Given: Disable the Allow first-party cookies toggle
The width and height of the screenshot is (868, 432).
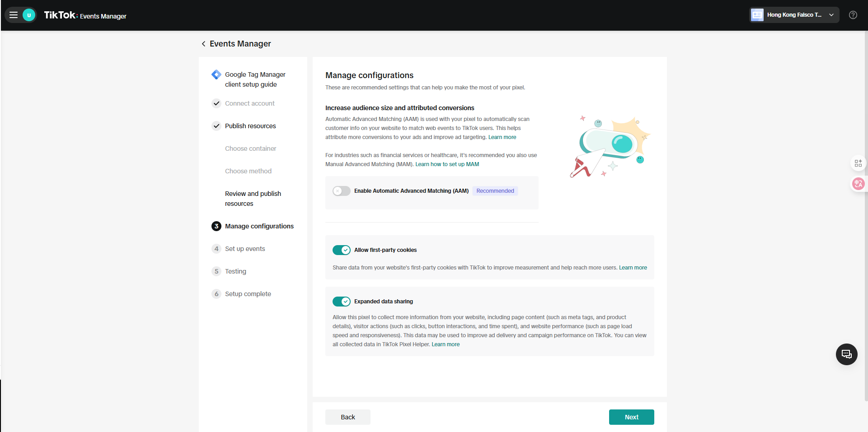Looking at the screenshot, I should tap(342, 250).
